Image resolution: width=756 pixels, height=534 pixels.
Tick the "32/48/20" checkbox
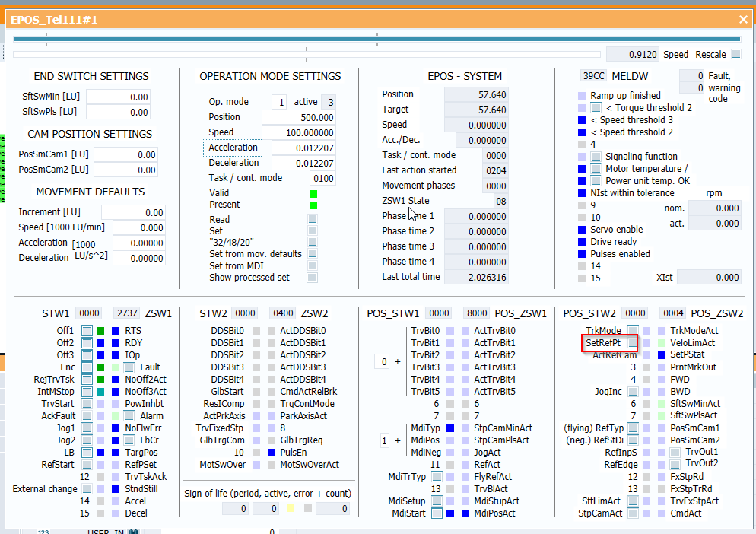point(313,242)
